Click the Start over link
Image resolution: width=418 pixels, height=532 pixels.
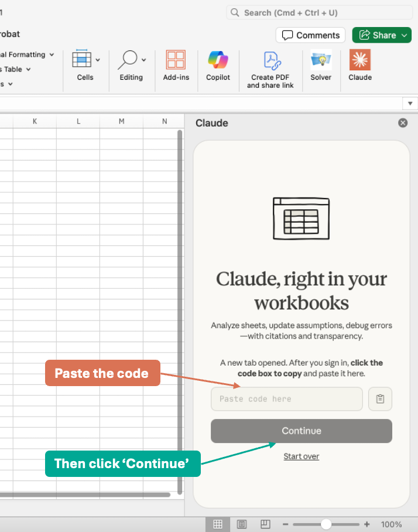[x=301, y=456]
